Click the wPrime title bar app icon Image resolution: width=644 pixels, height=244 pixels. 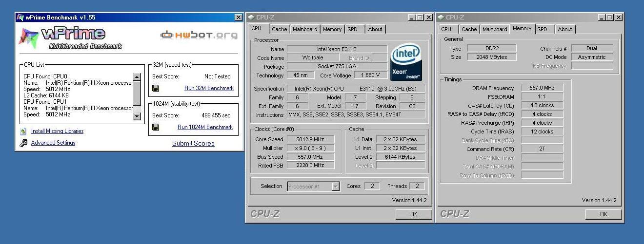[20, 18]
